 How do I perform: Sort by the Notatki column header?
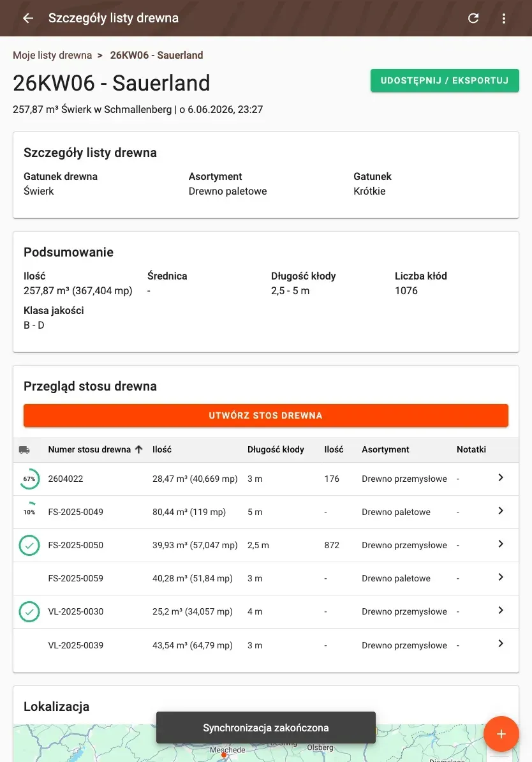point(471,449)
